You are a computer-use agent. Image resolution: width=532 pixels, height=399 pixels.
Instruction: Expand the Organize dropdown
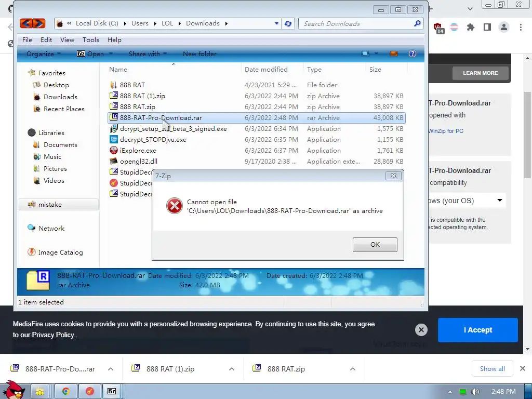click(44, 54)
